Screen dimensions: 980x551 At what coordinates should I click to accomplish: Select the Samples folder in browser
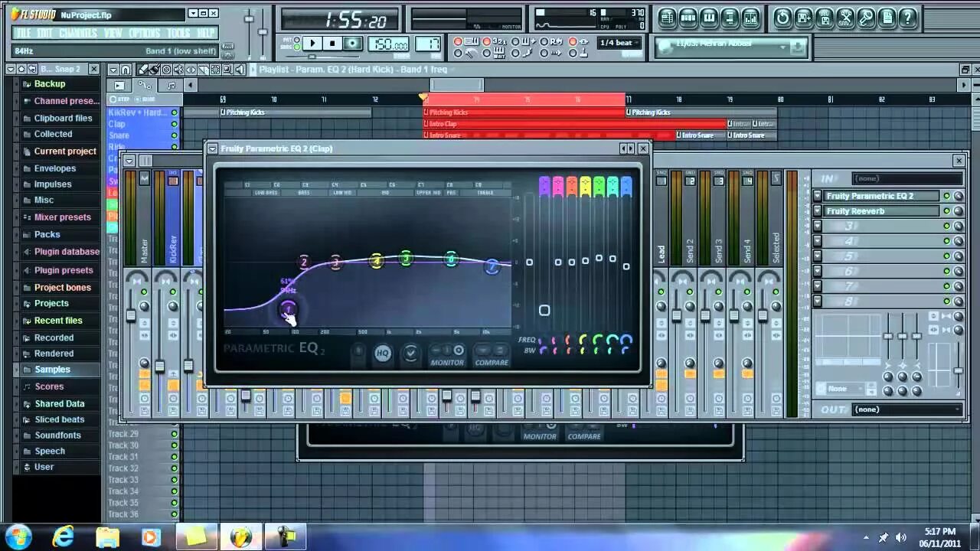[x=53, y=370]
